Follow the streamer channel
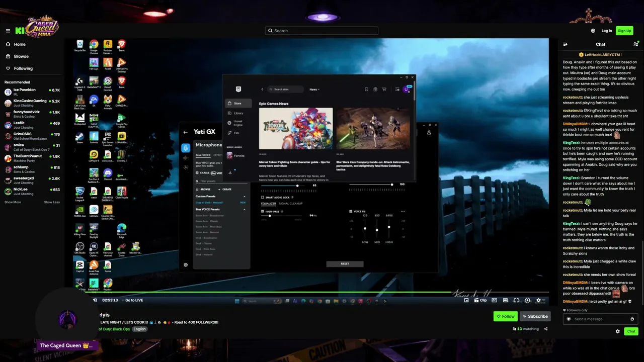Image resolution: width=644 pixels, height=362 pixels. (505, 316)
